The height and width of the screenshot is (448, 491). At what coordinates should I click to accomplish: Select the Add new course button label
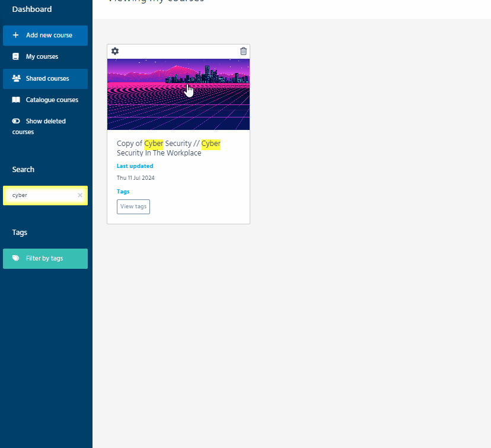[x=49, y=36]
